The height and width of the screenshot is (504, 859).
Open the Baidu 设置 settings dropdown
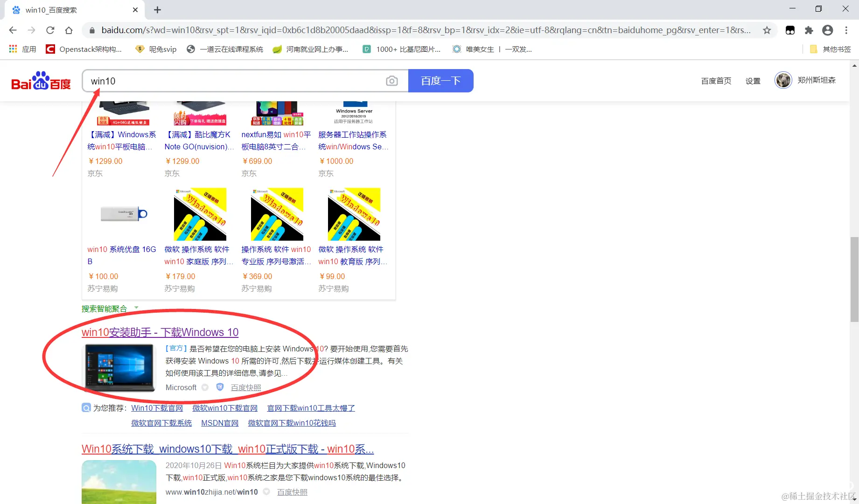coord(753,80)
